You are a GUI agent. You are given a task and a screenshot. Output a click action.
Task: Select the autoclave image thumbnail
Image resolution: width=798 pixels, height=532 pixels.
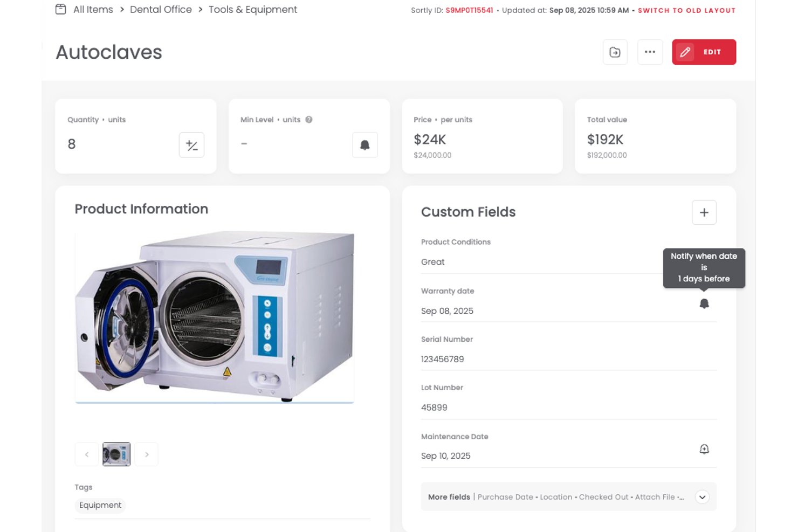(x=116, y=454)
